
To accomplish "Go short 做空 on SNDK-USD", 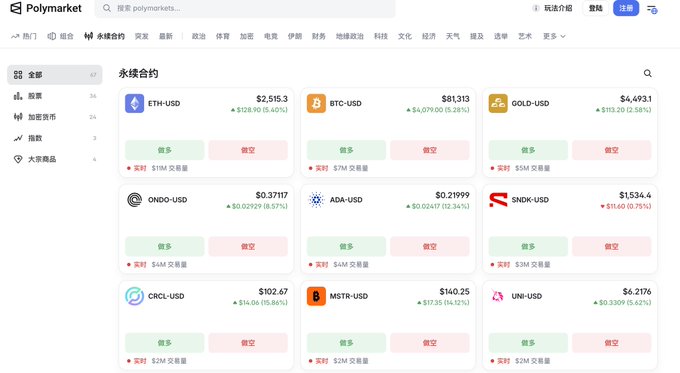I will coord(611,246).
